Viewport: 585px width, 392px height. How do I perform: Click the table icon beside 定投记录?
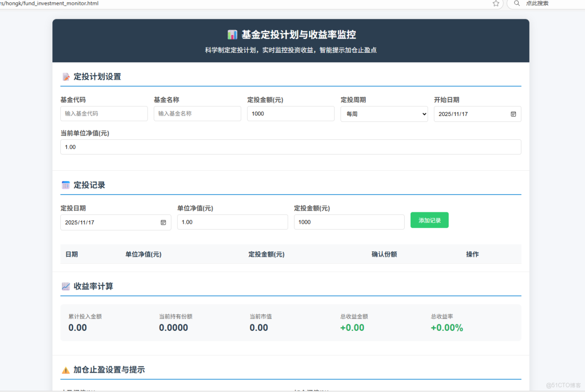pyautogui.click(x=65, y=185)
